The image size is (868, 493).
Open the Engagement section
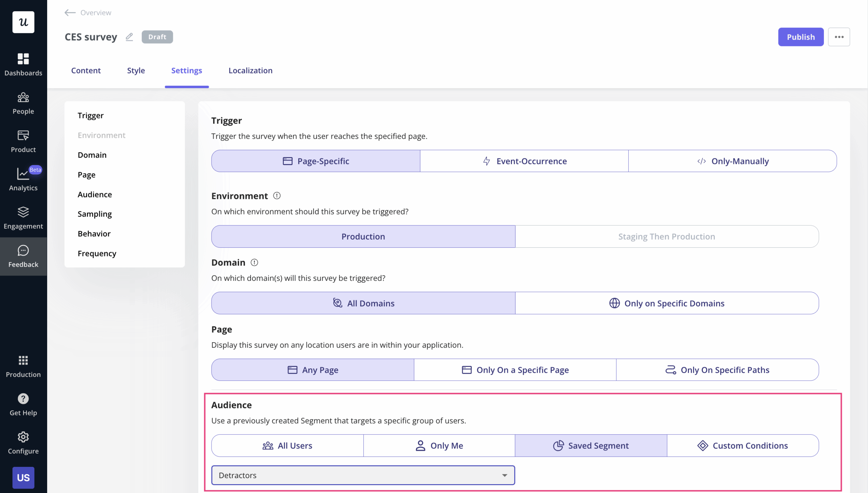pyautogui.click(x=23, y=218)
